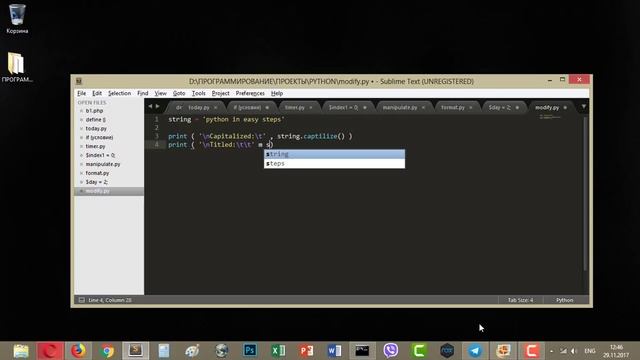Open today.py in the sidebar
The image size is (640, 360).
tap(96, 129)
